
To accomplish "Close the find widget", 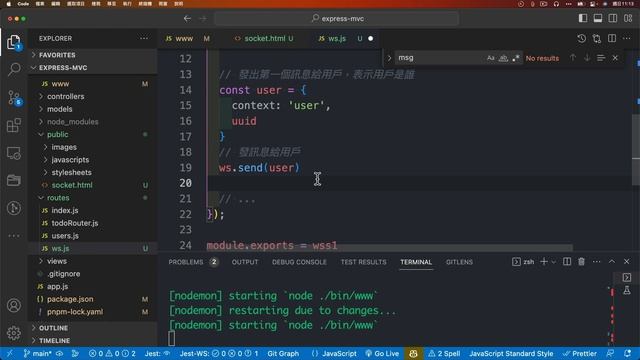I will click(615, 58).
